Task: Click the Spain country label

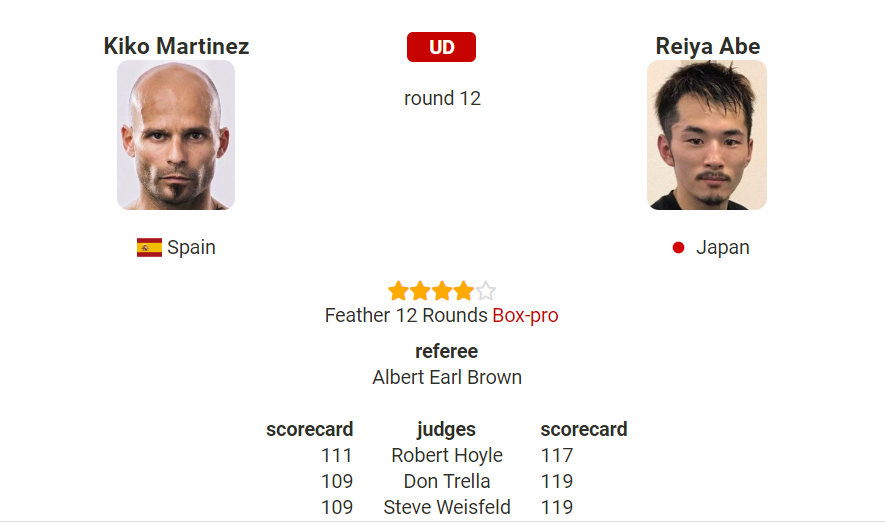Action: click(191, 247)
